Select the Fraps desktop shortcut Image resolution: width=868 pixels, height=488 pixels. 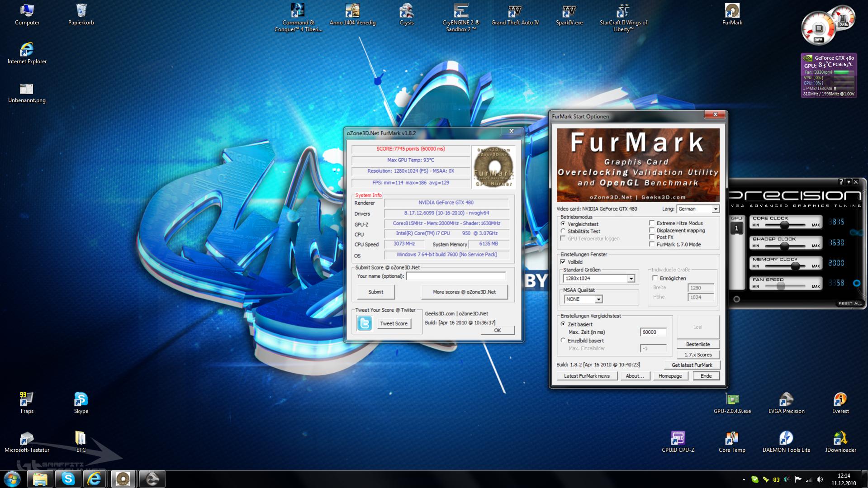27,403
